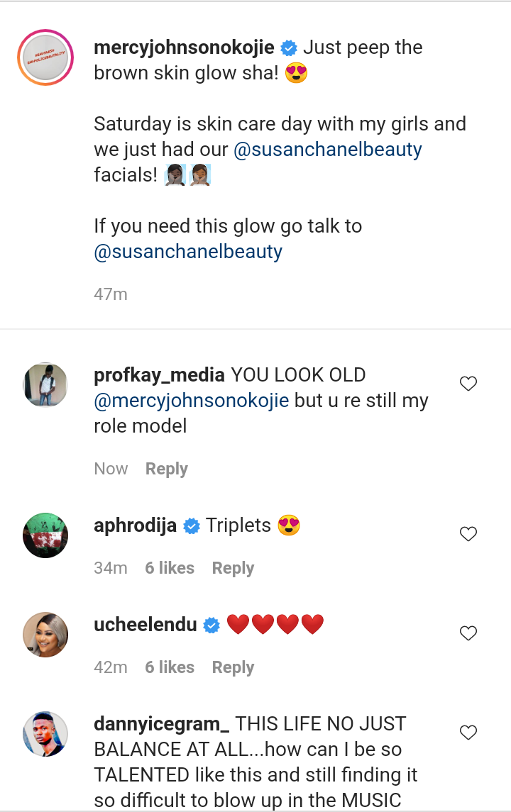Open aphrodija's avatar image
Screen dimensions: 511x812
pos(45,535)
